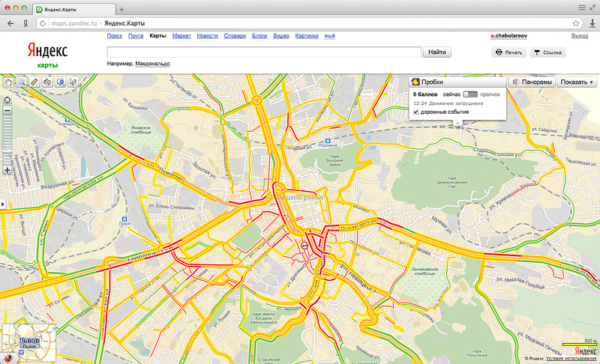The width and height of the screenshot is (600, 364).
Task: Click the Условия использования link
Action: [x=571, y=359]
